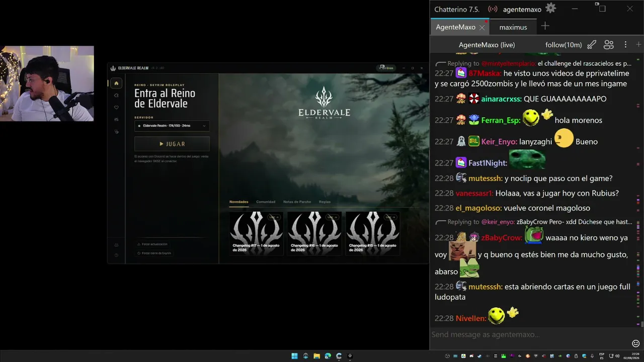
Task: Click the username Fast1Night in chat
Action: tap(488, 163)
